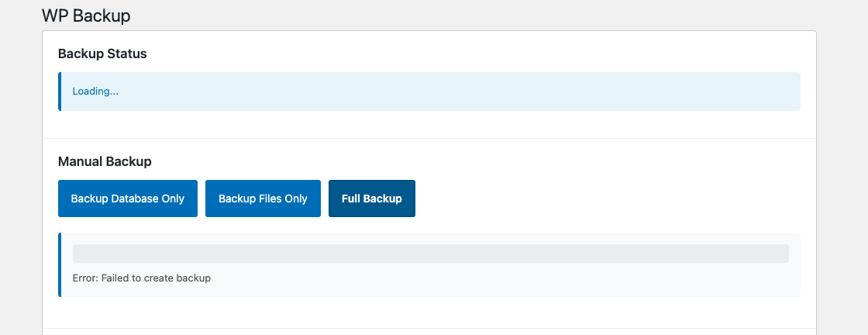Click the word 'Error:' in the message
Screen dimensions: 868x335
[x=87, y=278]
